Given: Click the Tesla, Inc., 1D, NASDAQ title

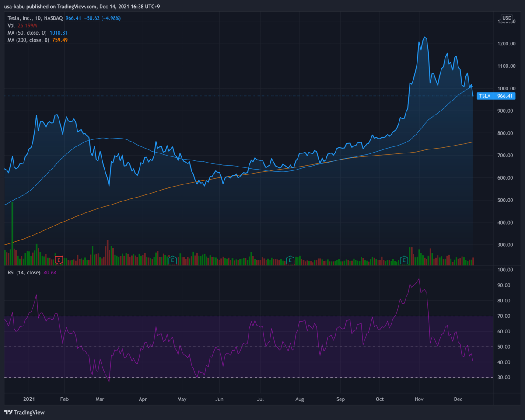Looking at the screenshot, I should tap(35, 18).
